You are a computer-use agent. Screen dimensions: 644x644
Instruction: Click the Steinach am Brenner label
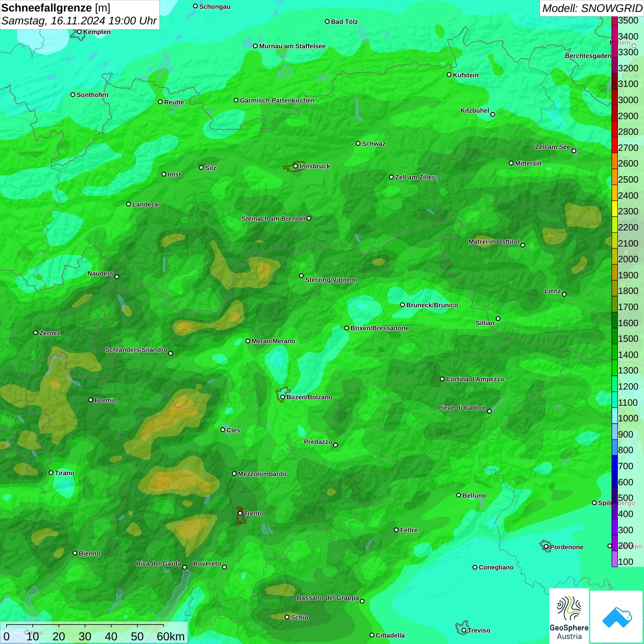click(x=273, y=218)
